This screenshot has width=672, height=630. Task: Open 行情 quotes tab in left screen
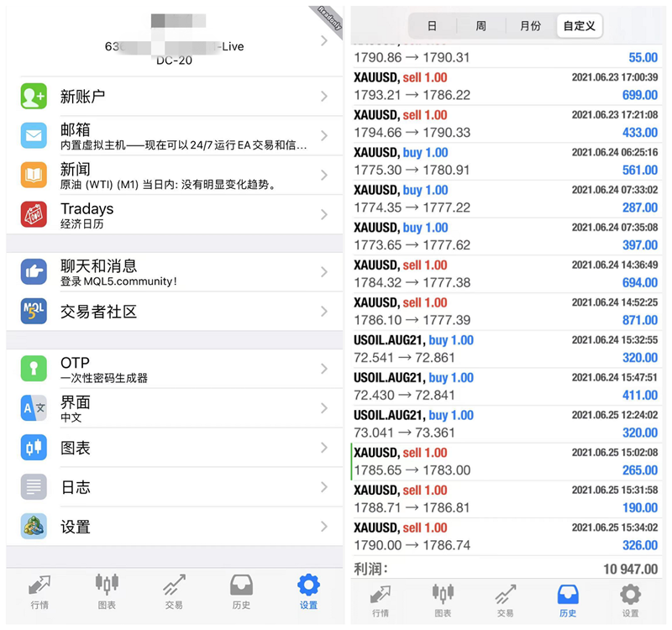click(x=39, y=592)
